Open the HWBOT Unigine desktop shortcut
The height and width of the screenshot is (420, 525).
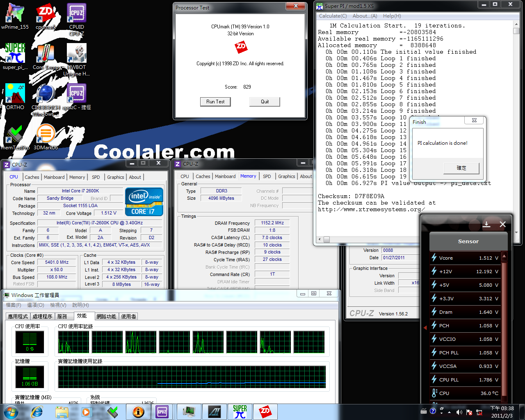pos(77,59)
